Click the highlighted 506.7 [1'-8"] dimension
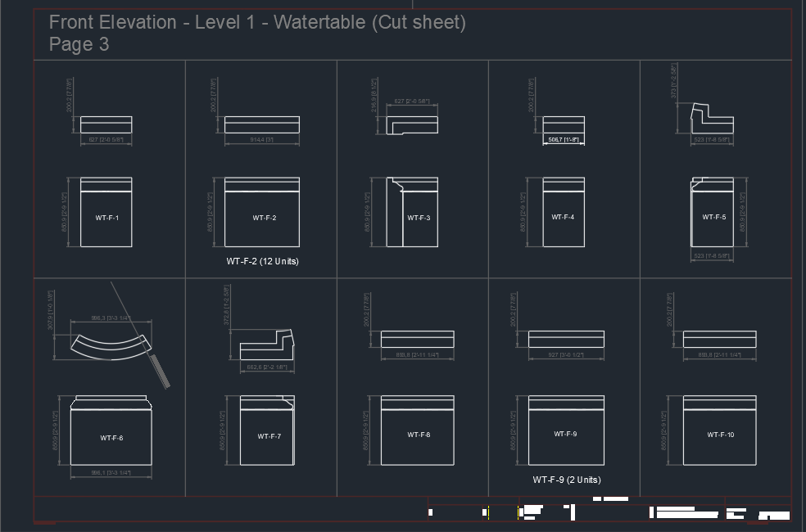Image resolution: width=806 pixels, height=532 pixels. (564, 140)
